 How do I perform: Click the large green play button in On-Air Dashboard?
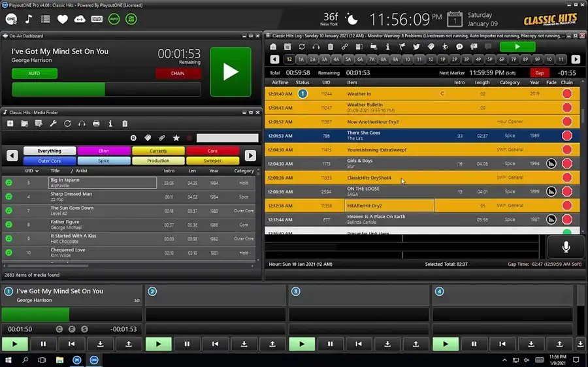pyautogui.click(x=231, y=72)
